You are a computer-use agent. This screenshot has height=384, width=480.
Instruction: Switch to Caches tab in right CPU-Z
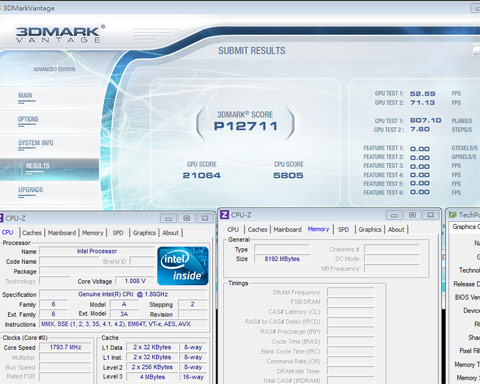click(x=258, y=230)
